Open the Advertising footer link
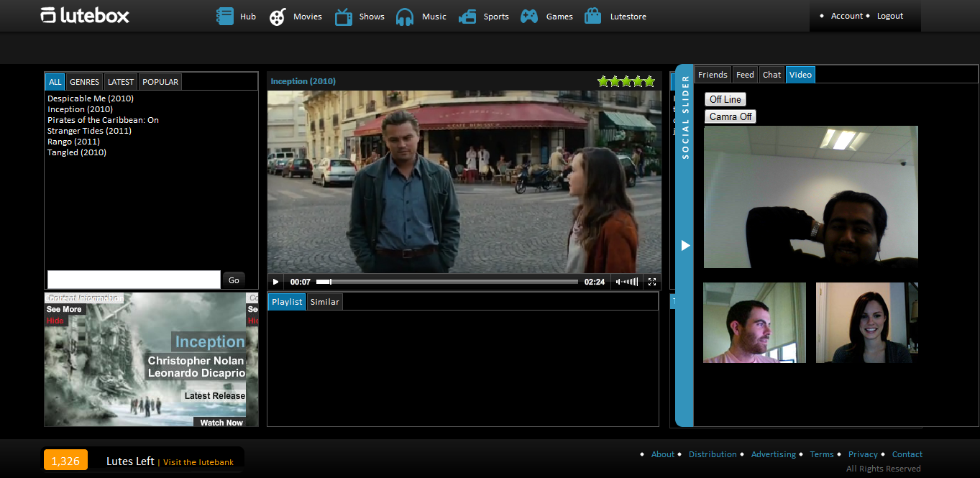Image resolution: width=980 pixels, height=478 pixels. coord(774,454)
